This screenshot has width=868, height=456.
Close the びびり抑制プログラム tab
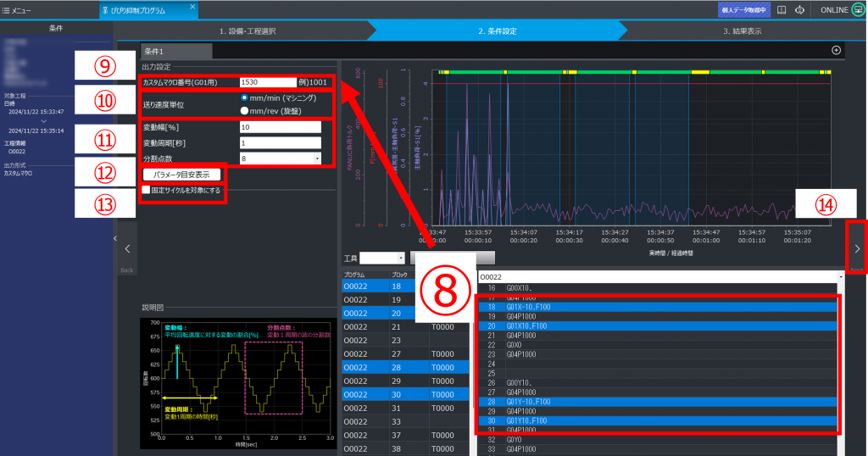[192, 7]
